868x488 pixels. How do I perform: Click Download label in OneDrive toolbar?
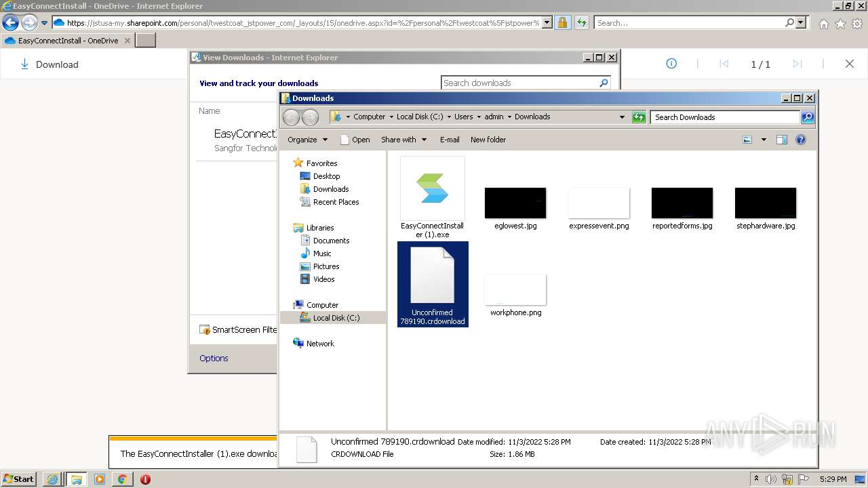pos(57,64)
